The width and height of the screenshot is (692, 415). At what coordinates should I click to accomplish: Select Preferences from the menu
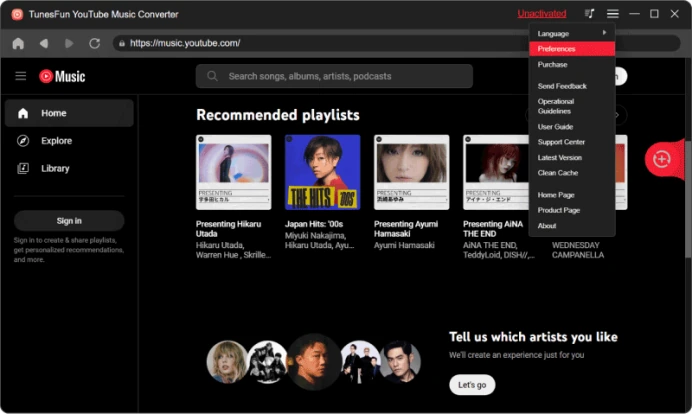click(572, 49)
